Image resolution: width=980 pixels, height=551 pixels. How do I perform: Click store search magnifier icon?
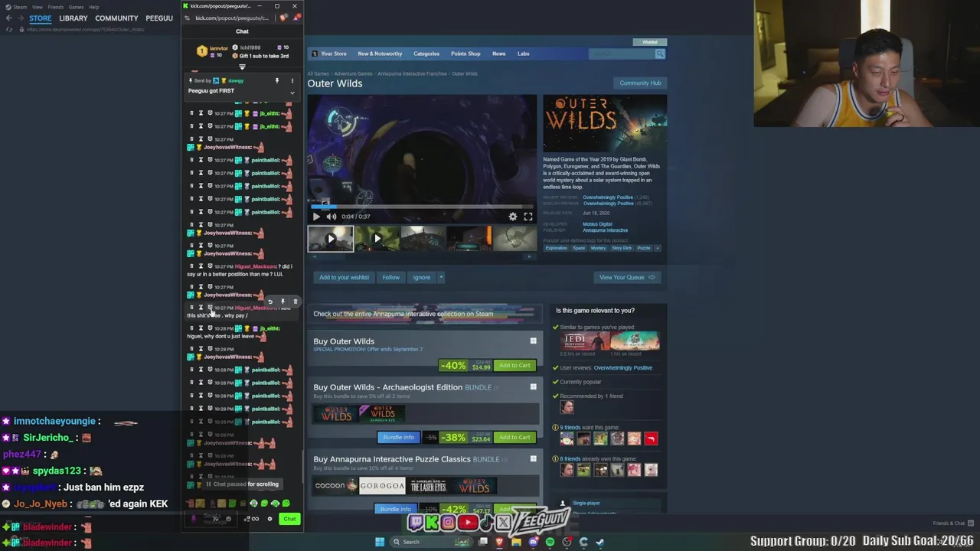[660, 54]
